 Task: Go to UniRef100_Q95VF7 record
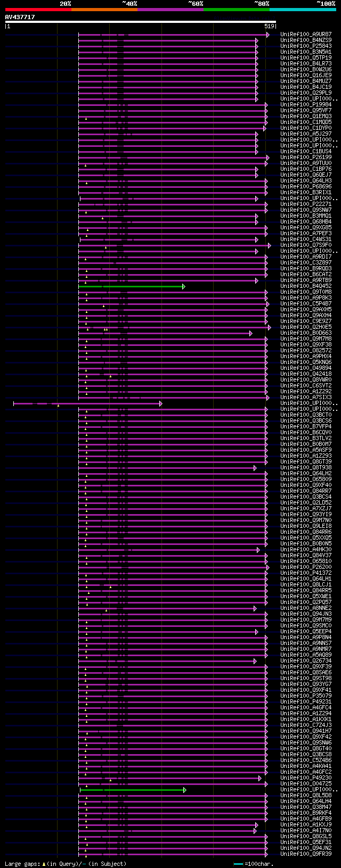click(306, 111)
